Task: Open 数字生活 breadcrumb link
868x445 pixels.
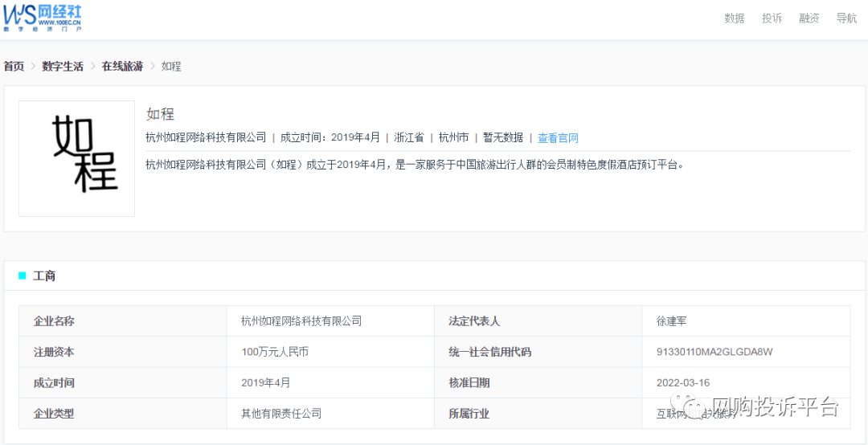Action: click(63, 67)
